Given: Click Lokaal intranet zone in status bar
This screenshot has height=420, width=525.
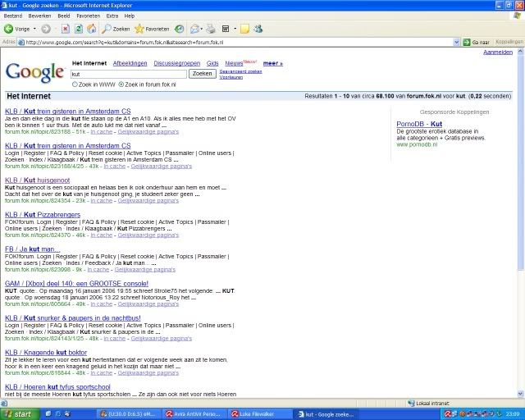Looking at the screenshot, I should 428,404.
